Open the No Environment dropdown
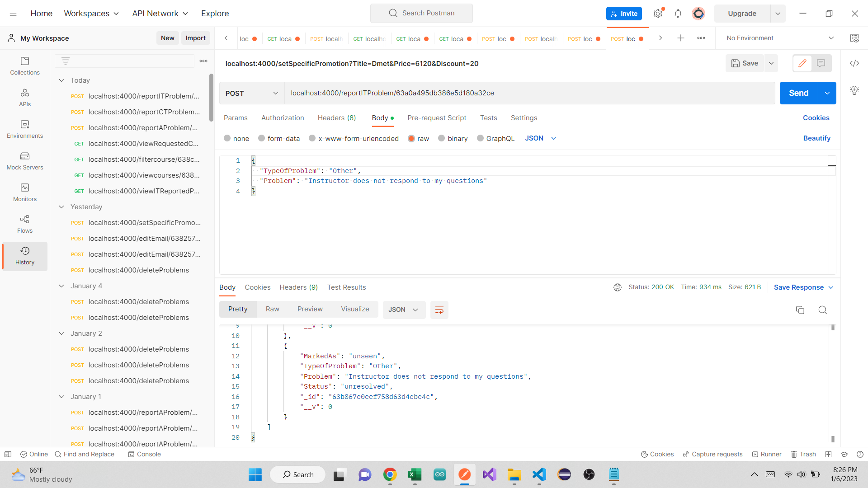 778,38
